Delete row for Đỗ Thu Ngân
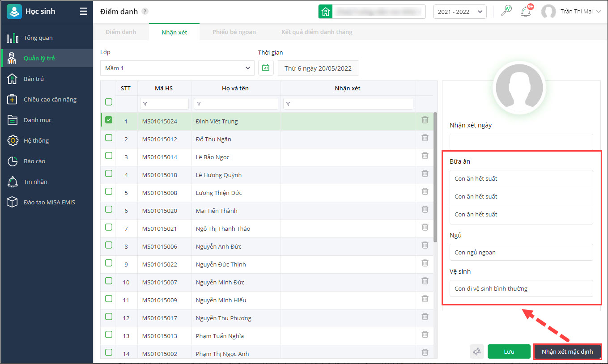Image resolution: width=608 pixels, height=364 pixels. (x=425, y=138)
